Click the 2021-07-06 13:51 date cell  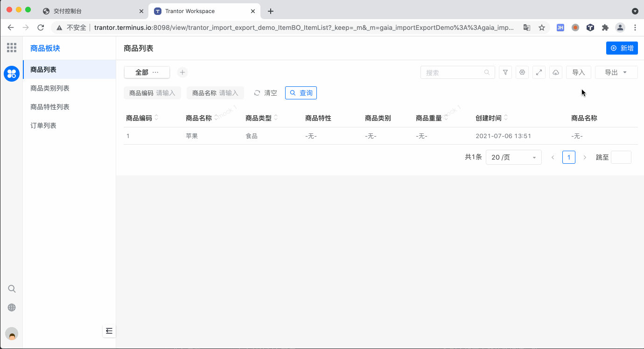(x=503, y=136)
